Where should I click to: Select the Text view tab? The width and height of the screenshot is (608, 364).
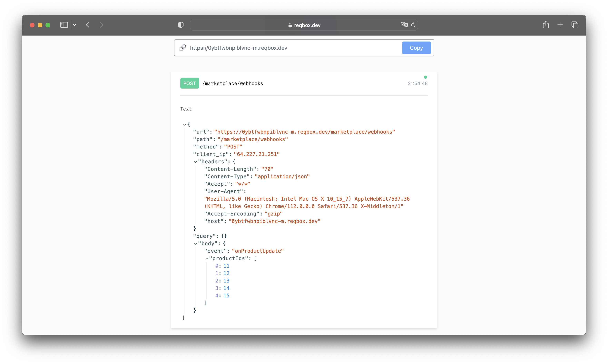click(x=186, y=109)
